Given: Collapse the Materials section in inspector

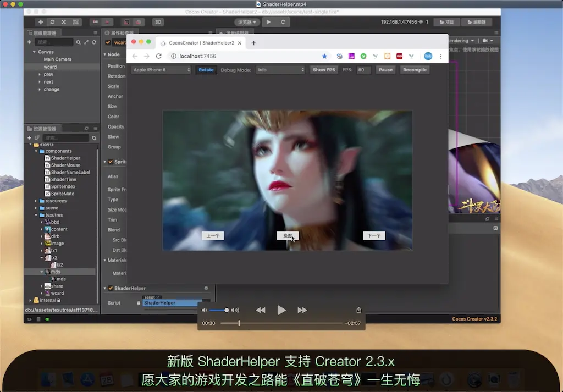Looking at the screenshot, I should pos(105,260).
